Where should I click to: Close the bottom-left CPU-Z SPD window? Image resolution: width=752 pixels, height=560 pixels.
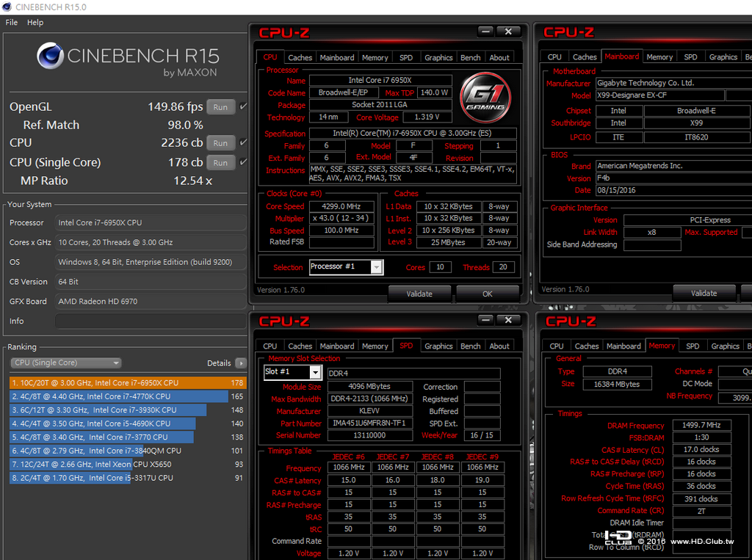pyautogui.click(x=508, y=320)
